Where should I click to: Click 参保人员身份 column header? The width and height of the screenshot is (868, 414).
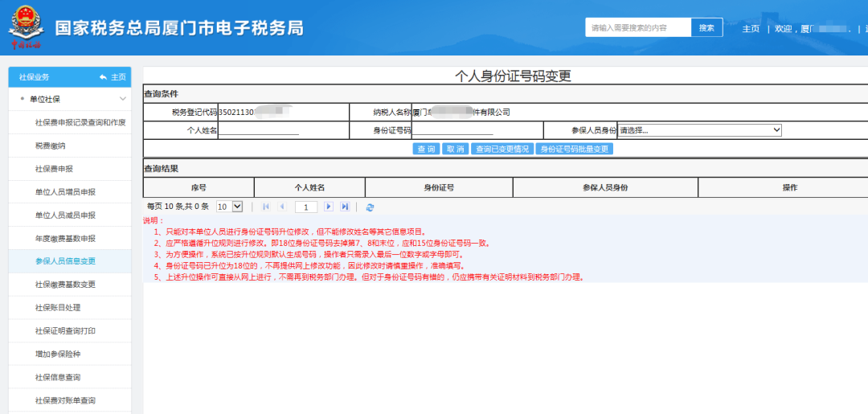pyautogui.click(x=605, y=187)
